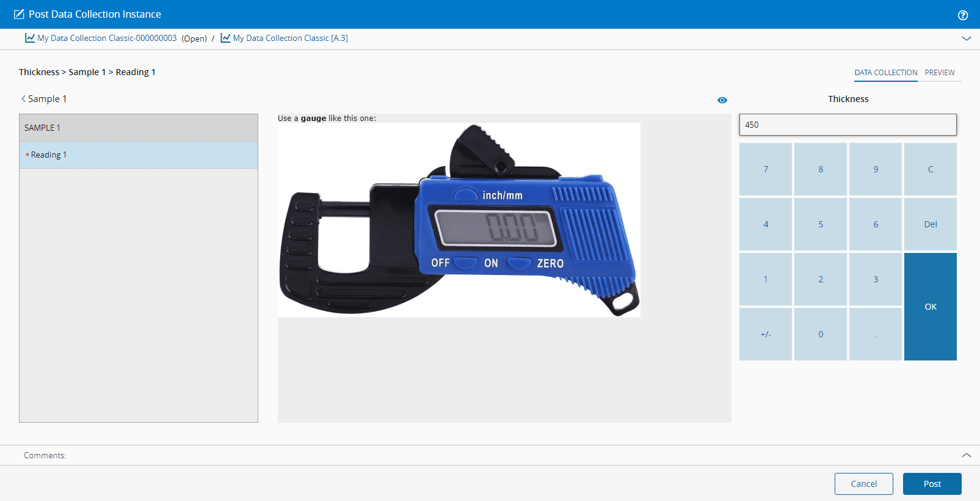Click the gauge reference image
The image size is (980, 501).
[459, 220]
